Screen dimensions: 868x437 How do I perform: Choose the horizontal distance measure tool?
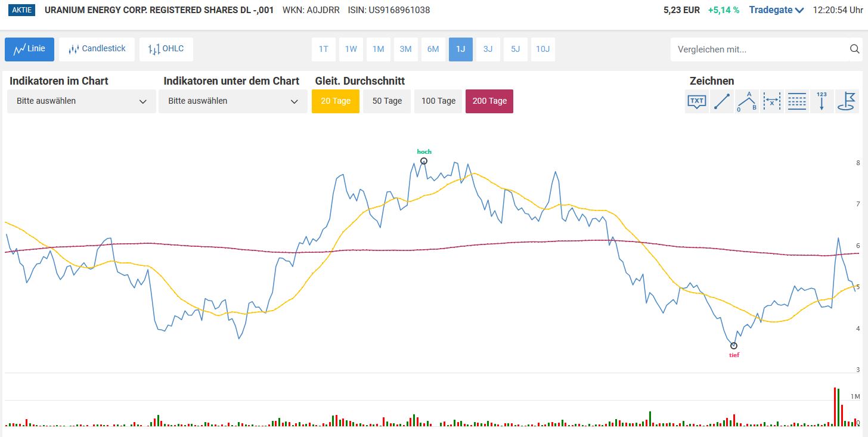click(772, 101)
